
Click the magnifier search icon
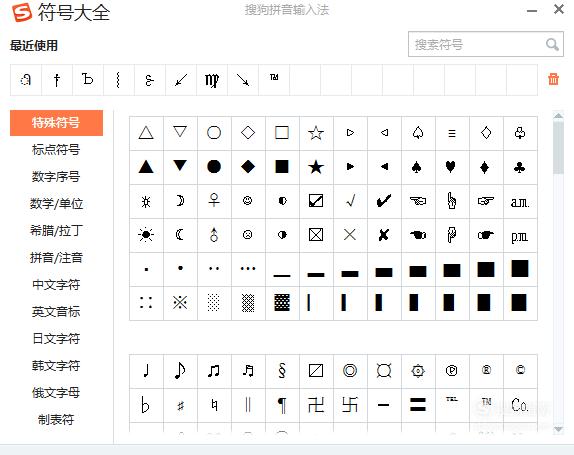tap(552, 45)
